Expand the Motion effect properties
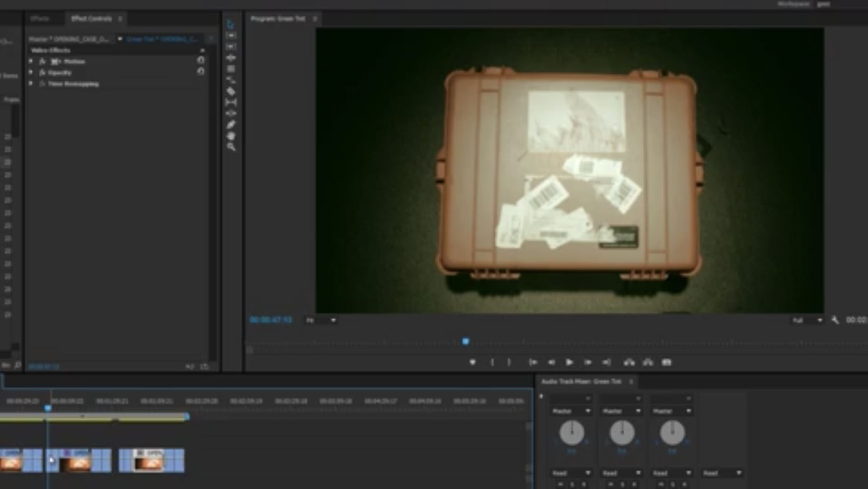 click(x=31, y=61)
